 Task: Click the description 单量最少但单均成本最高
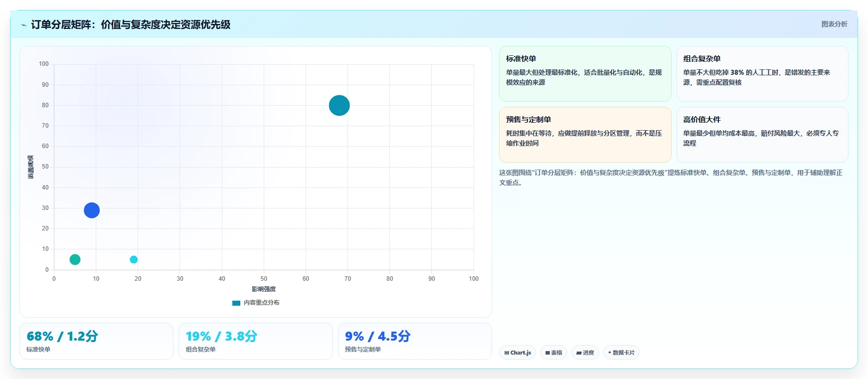[761, 138]
